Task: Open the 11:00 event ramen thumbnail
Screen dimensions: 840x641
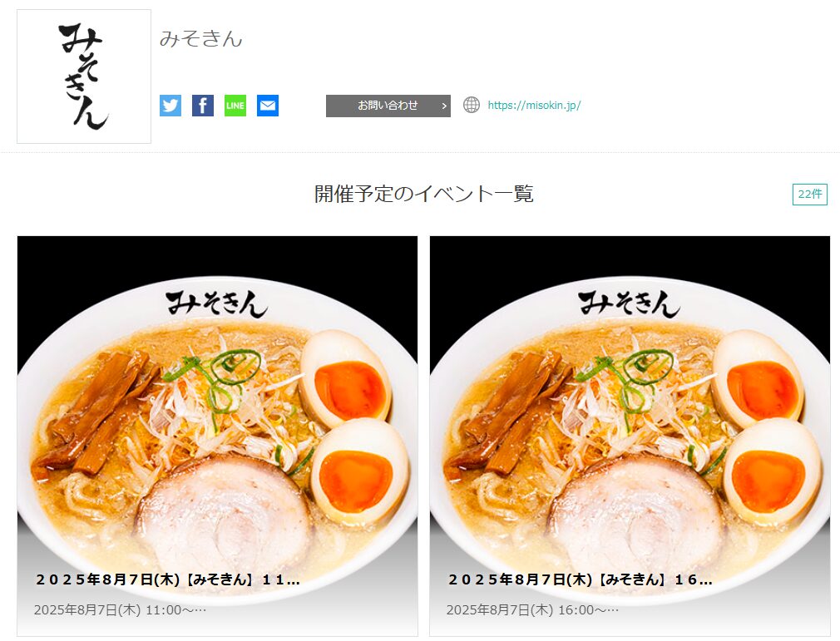Action: [218, 407]
